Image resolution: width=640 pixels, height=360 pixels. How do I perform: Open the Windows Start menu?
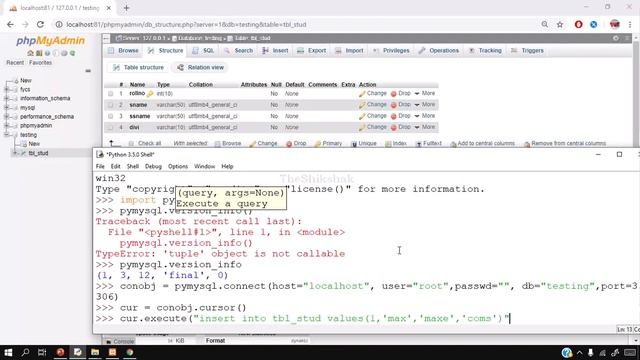(8, 352)
